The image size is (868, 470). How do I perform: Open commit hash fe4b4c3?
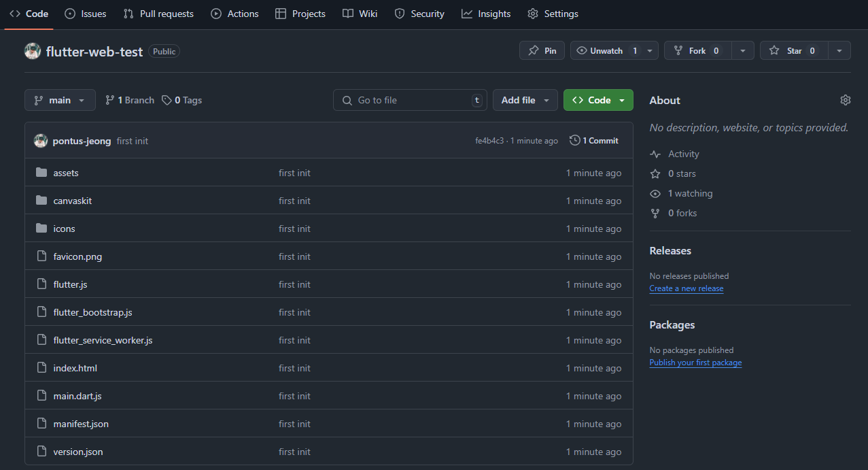click(489, 141)
